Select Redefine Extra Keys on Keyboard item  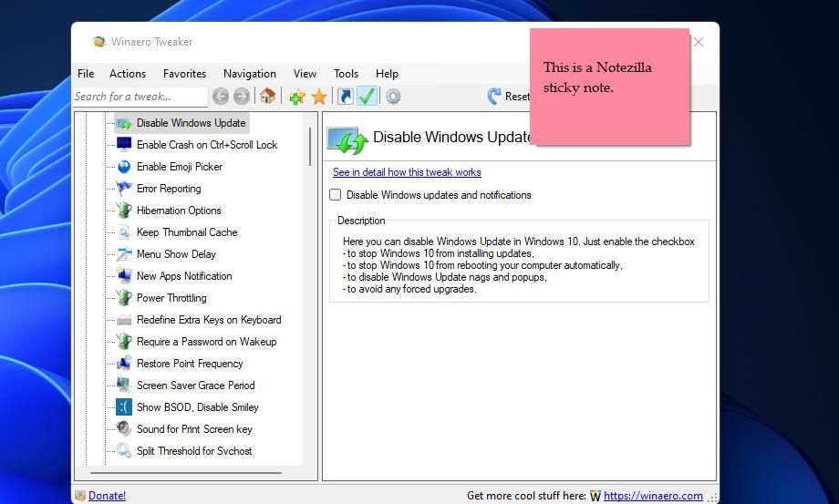[x=209, y=320]
